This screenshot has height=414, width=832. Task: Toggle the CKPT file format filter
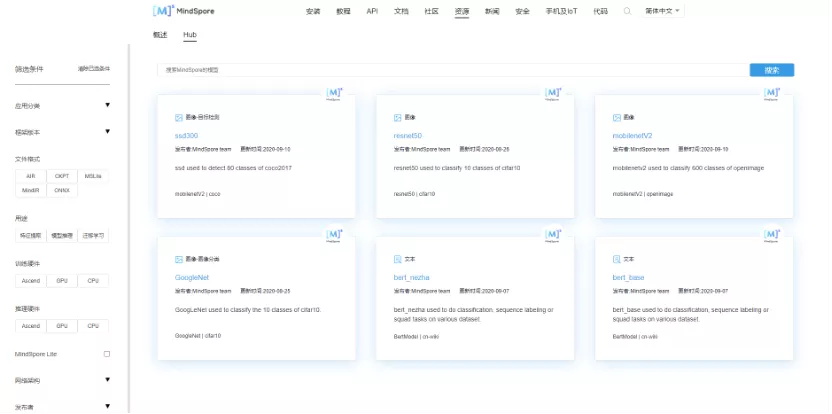coord(62,176)
